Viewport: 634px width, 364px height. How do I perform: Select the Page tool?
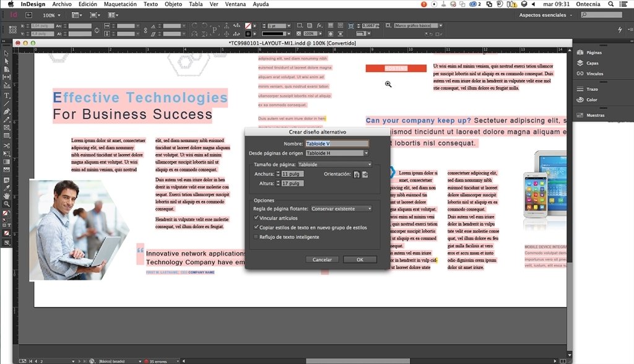[6, 69]
